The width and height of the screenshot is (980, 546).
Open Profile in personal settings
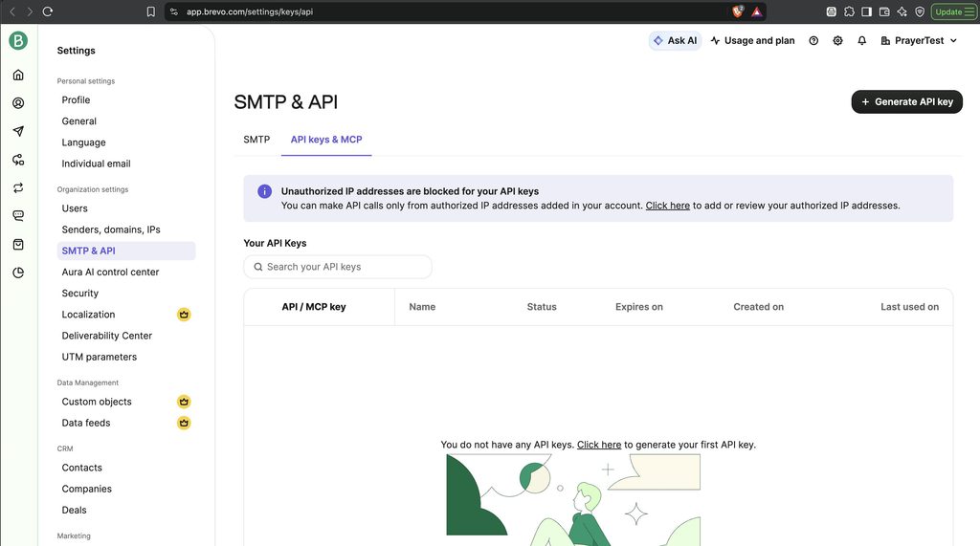76,100
